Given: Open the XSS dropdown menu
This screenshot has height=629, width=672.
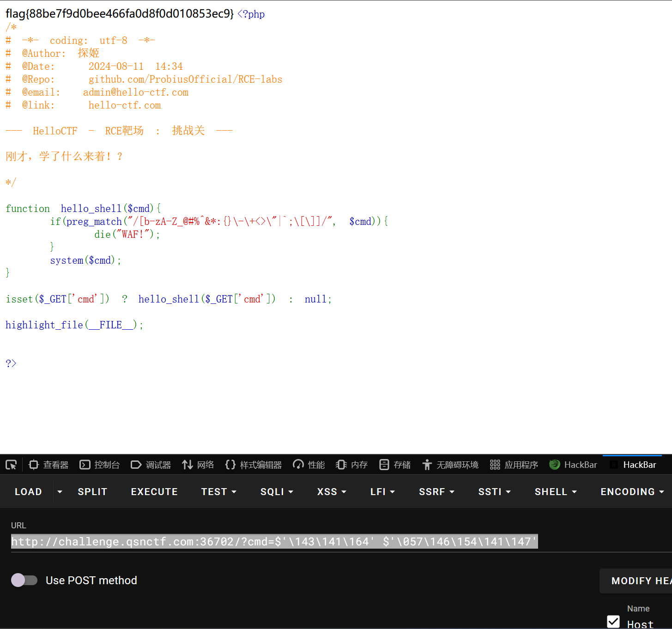Looking at the screenshot, I should (332, 492).
